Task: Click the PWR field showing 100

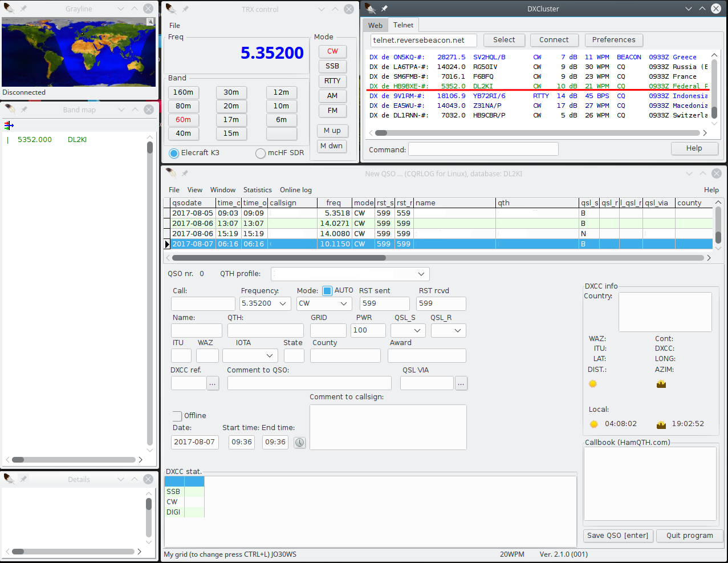Action: 368,330
